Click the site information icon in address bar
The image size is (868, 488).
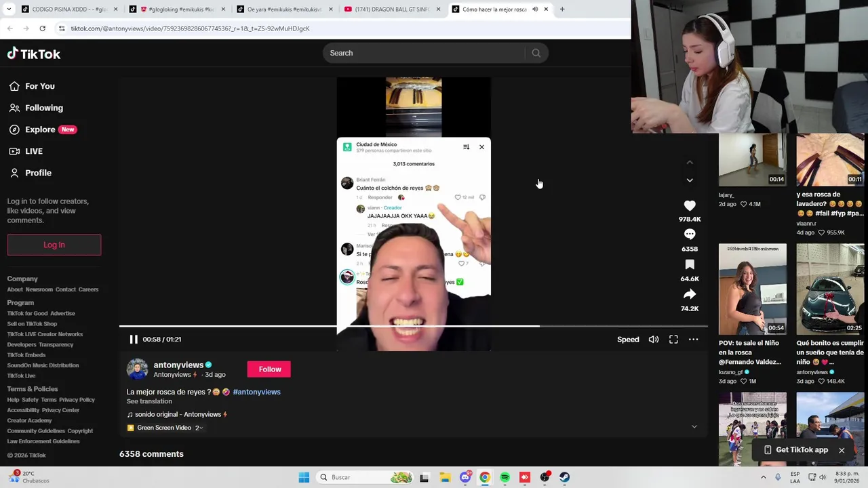tap(62, 28)
